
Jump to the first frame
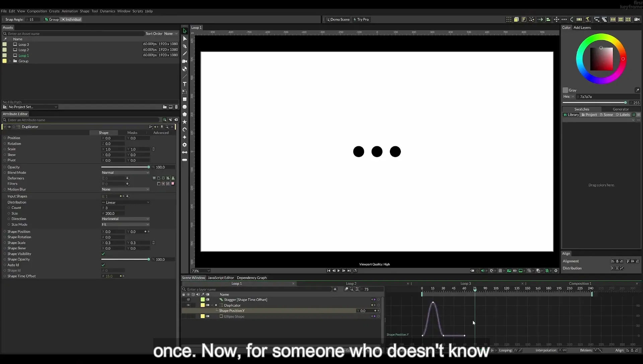point(329,271)
